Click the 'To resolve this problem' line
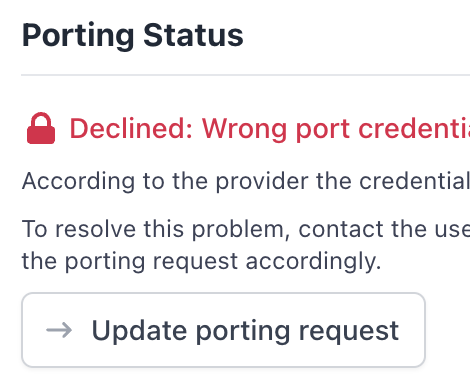 [x=246, y=229]
